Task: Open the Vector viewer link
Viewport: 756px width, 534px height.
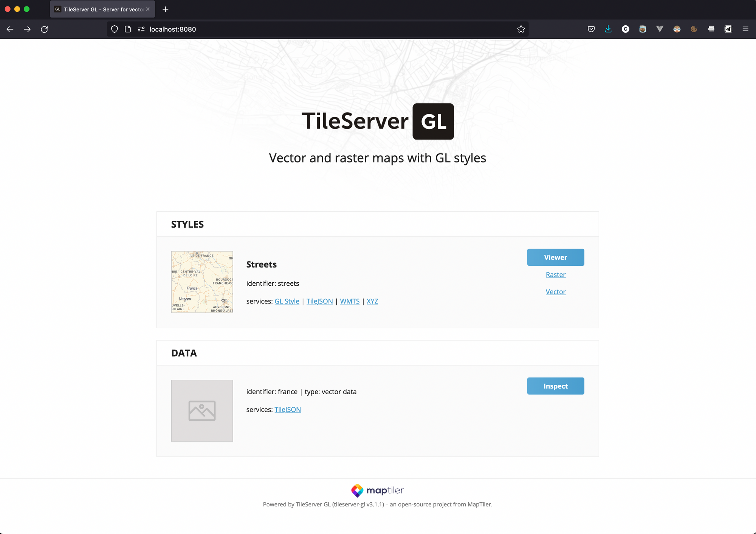Action: pos(555,292)
